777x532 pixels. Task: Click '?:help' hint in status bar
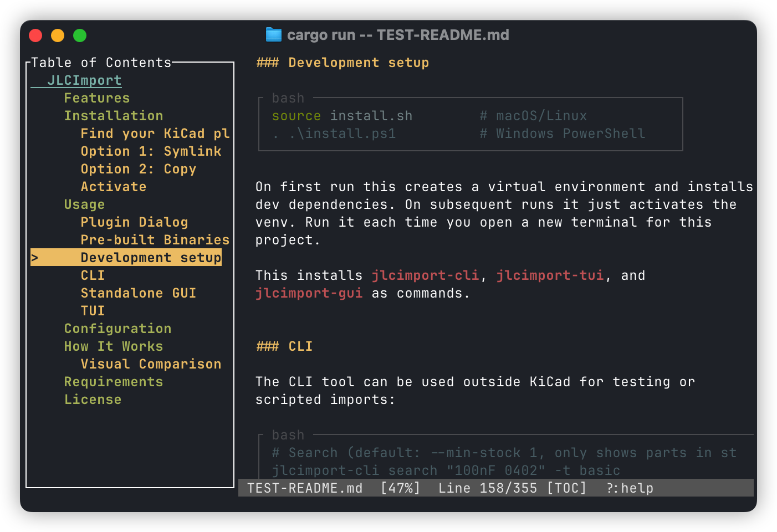click(630, 488)
